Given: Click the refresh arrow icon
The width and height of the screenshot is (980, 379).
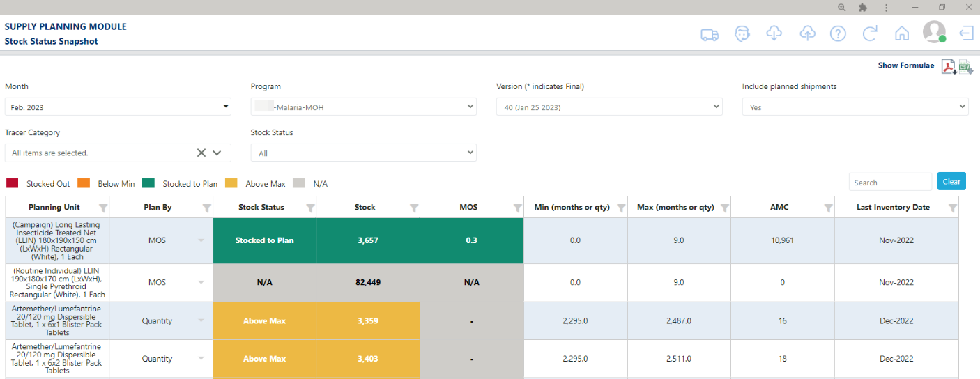Looking at the screenshot, I should [870, 33].
